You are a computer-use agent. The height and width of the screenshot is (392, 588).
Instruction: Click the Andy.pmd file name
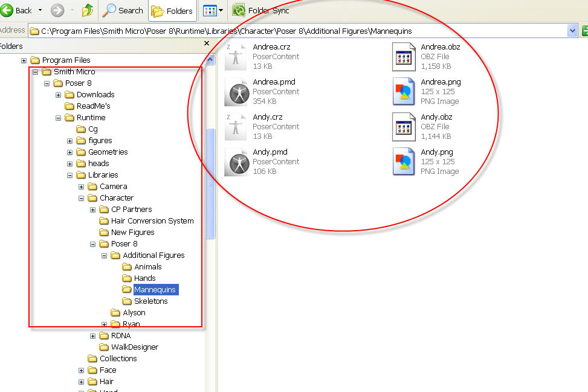270,152
